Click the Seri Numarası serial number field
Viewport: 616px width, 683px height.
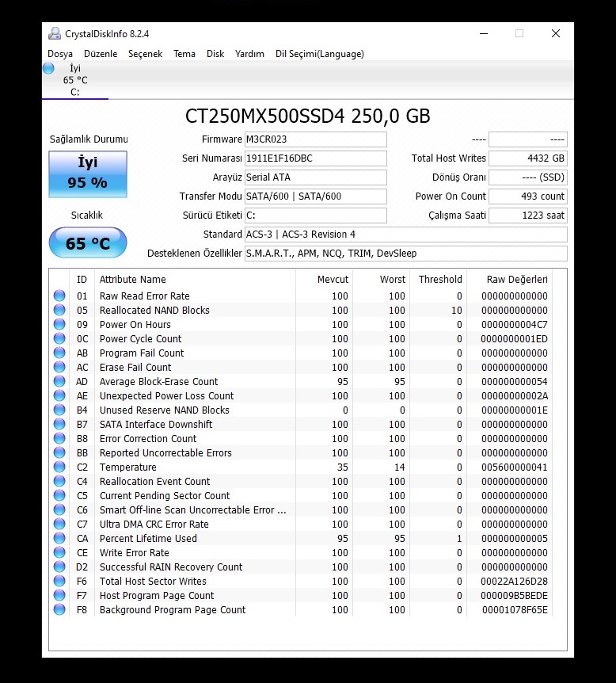click(x=315, y=158)
